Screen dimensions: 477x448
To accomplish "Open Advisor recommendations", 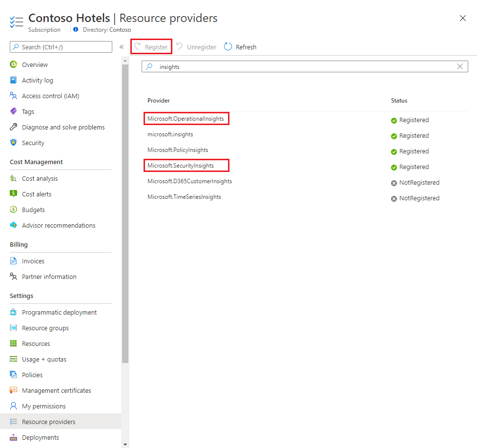I will (x=59, y=225).
